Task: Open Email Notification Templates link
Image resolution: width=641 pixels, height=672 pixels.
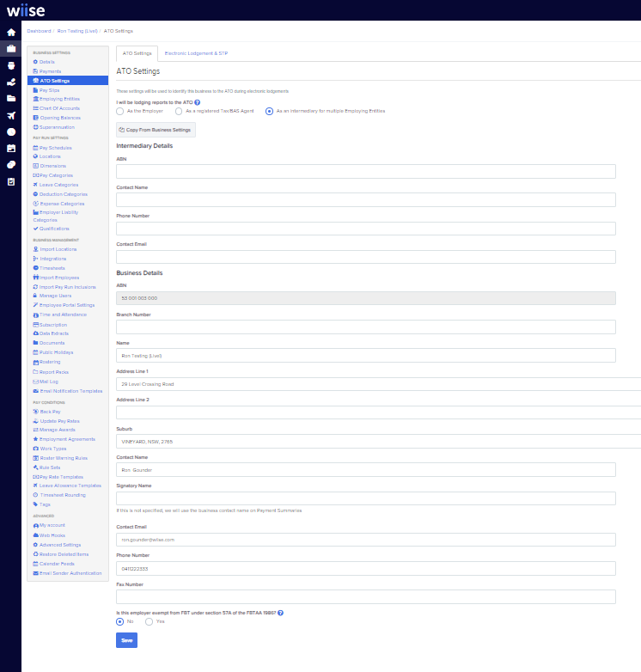Action: tap(71, 391)
